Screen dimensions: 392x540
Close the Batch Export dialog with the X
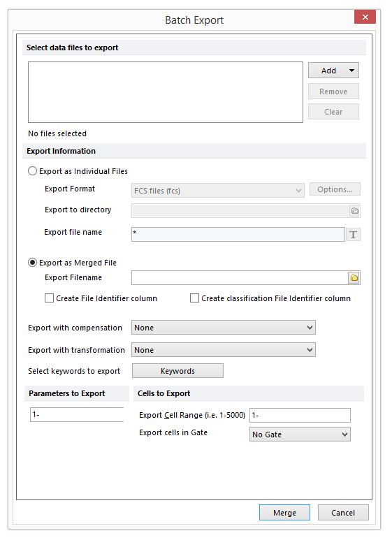tap(365, 17)
